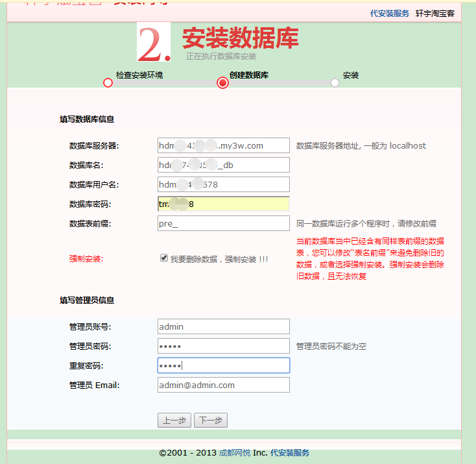Click the large step number 2 graphic
Image resolution: width=476 pixels, height=464 pixels.
(154, 43)
